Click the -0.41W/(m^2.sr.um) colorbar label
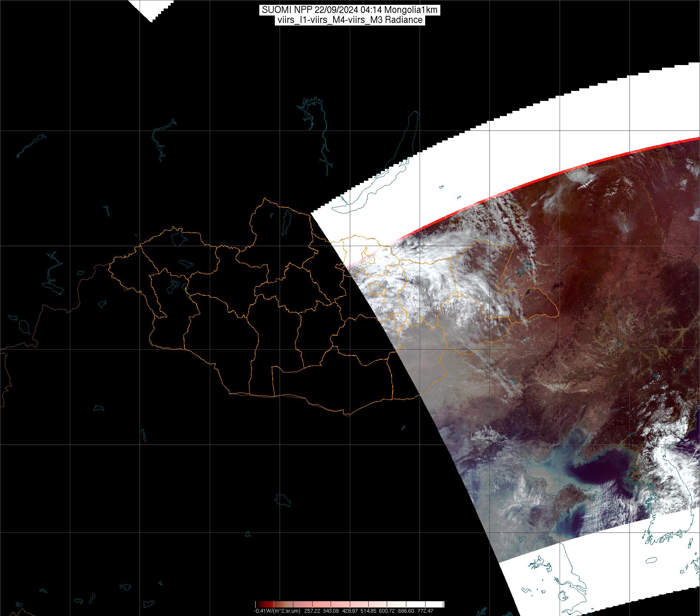This screenshot has width=700, height=616. coord(277,611)
